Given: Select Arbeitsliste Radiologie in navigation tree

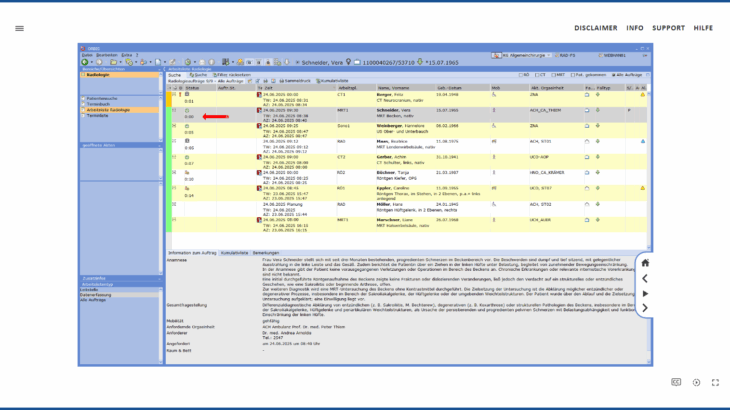Looking at the screenshot, I should click(x=109, y=109).
